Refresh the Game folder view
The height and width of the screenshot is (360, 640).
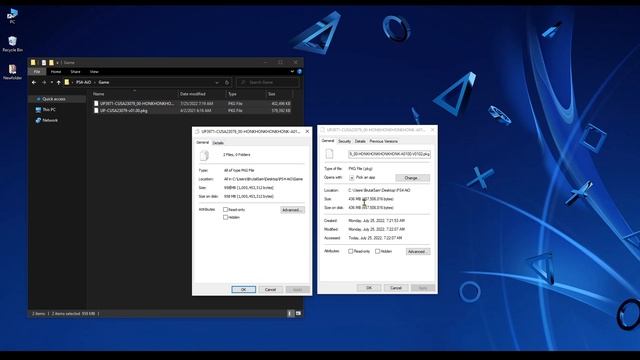point(227,82)
